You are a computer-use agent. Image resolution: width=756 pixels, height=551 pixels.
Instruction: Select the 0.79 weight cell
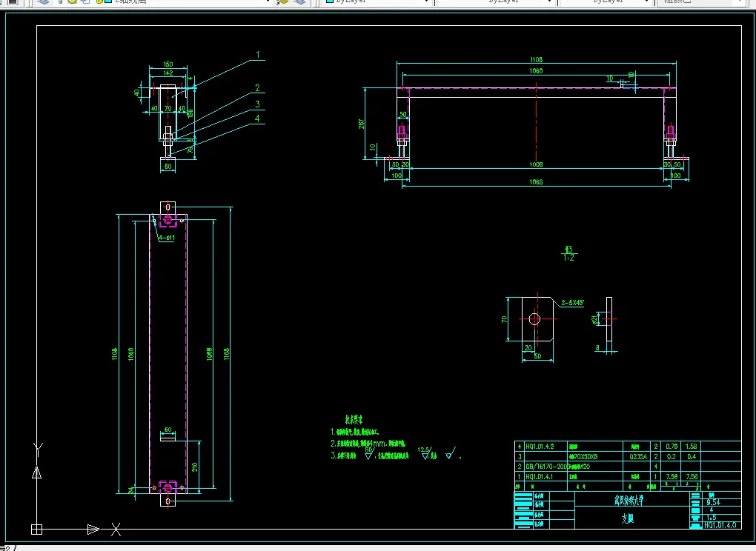click(x=672, y=447)
